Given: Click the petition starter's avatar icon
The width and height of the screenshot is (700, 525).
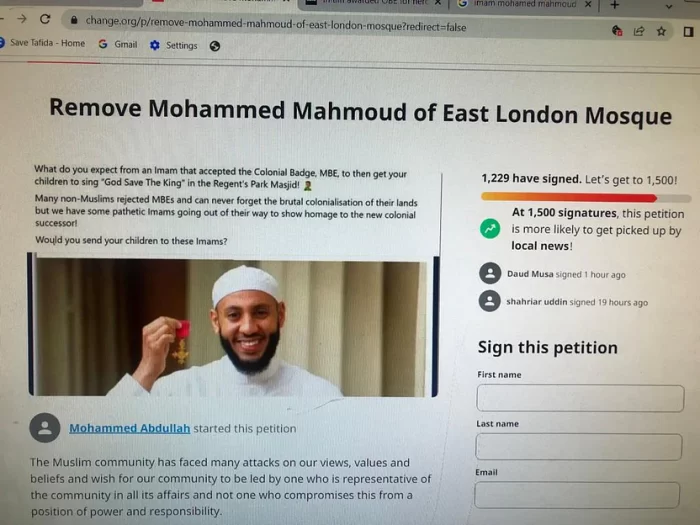Looking at the screenshot, I should 45,428.
